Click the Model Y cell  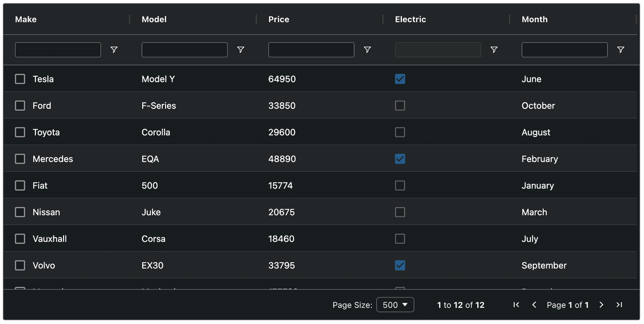[x=158, y=79]
